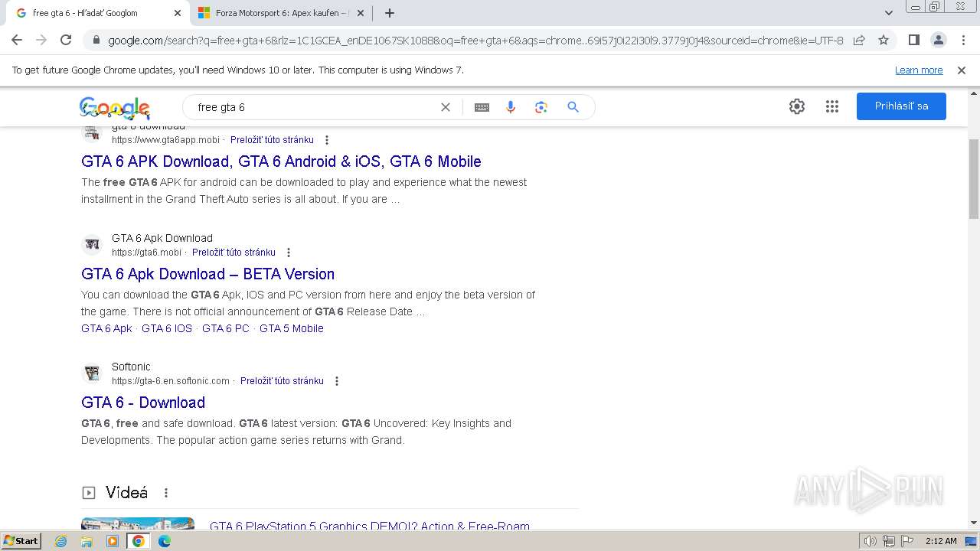Image resolution: width=980 pixels, height=551 pixels.
Task: Launch Microsoft Edge from taskbar
Action: 165,541
